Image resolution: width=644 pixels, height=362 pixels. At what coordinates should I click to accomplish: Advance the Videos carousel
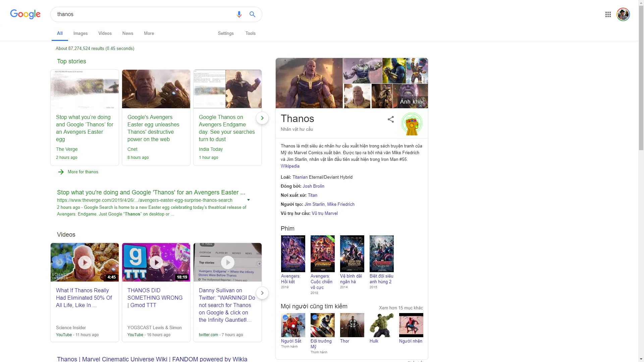coord(262,293)
